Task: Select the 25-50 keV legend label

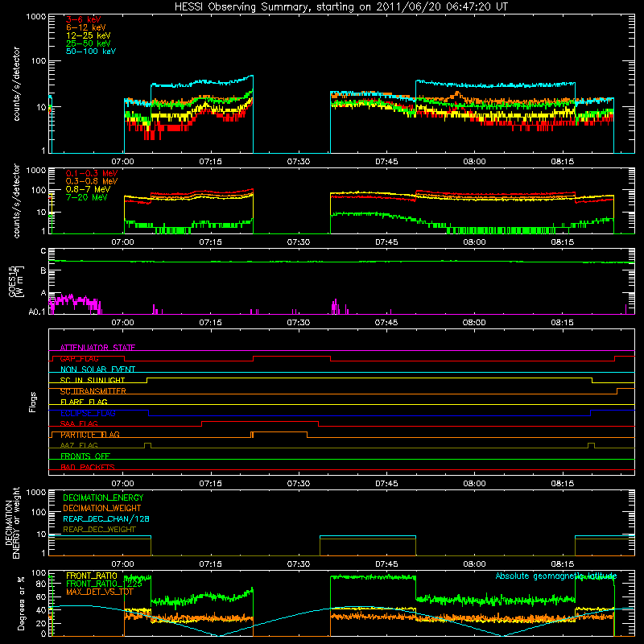Action: (89, 43)
